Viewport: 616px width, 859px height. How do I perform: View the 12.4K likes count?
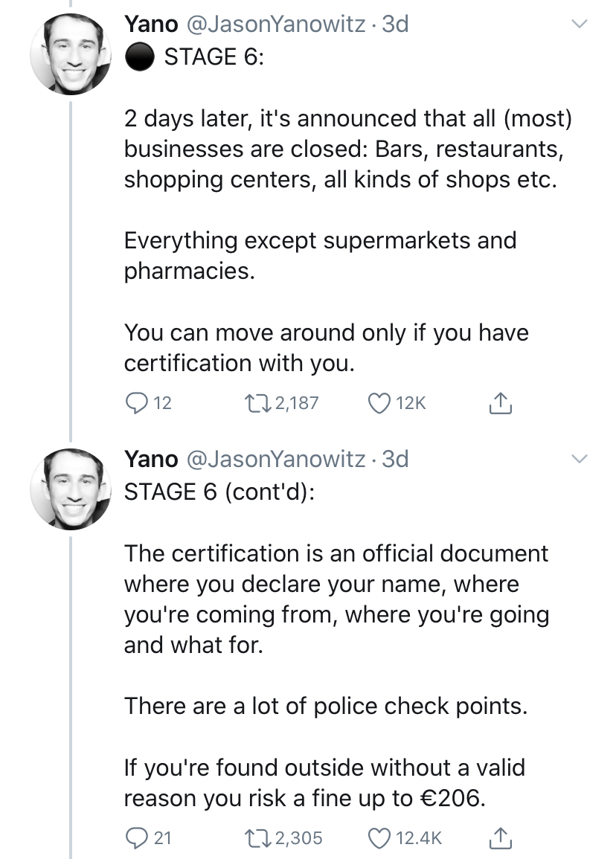tap(418, 838)
